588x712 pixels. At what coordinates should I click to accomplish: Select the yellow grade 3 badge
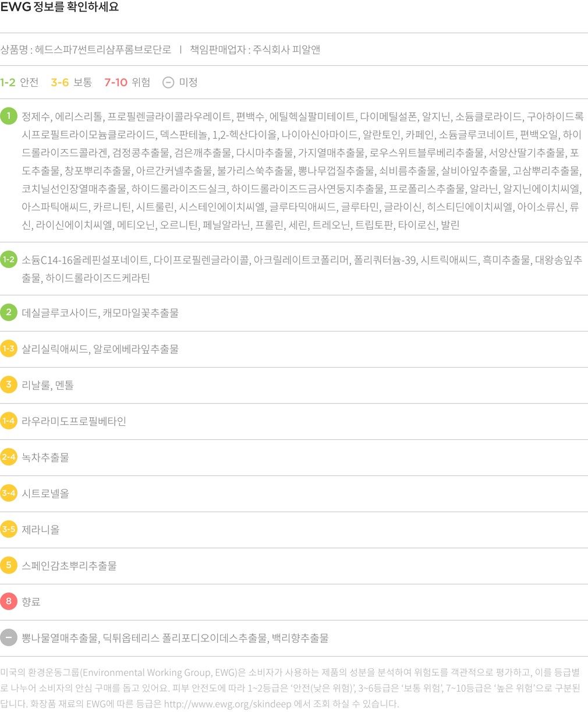point(9,385)
